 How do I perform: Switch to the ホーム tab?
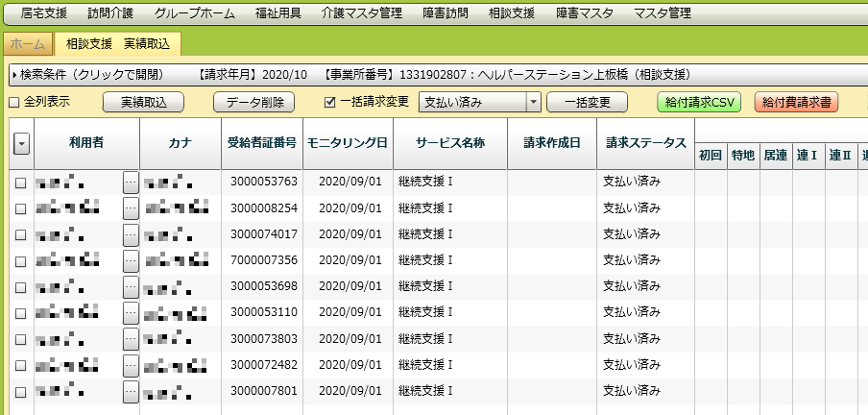pyautogui.click(x=26, y=44)
